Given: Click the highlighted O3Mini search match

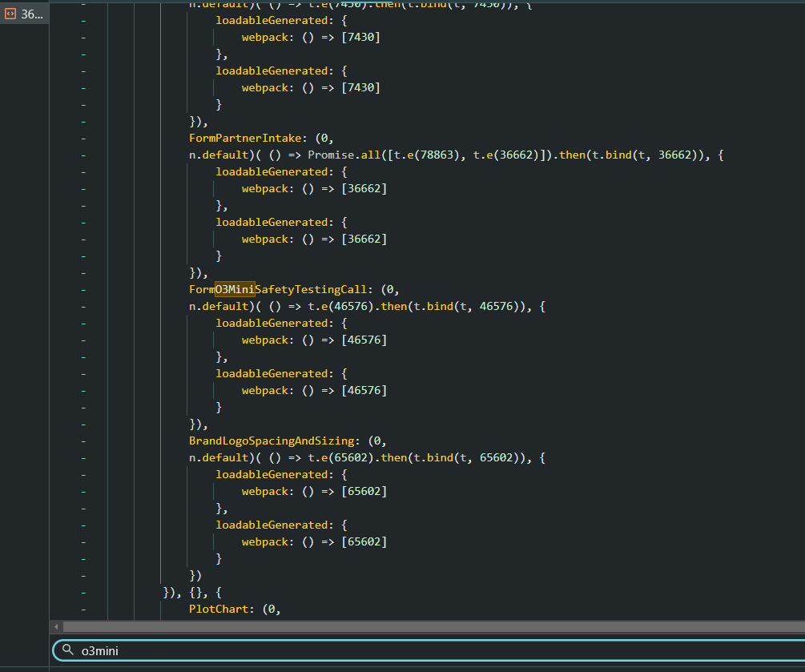Looking at the screenshot, I should pos(235,289).
